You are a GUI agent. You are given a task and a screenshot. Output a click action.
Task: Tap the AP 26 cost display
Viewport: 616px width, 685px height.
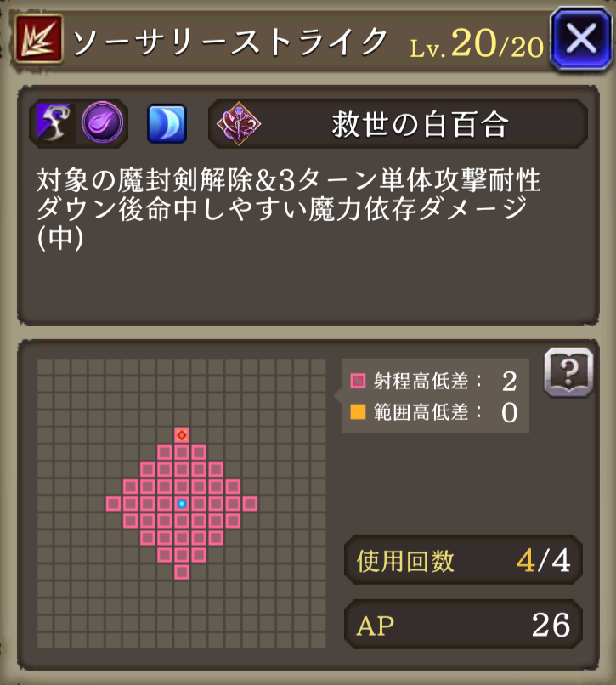tap(463, 625)
